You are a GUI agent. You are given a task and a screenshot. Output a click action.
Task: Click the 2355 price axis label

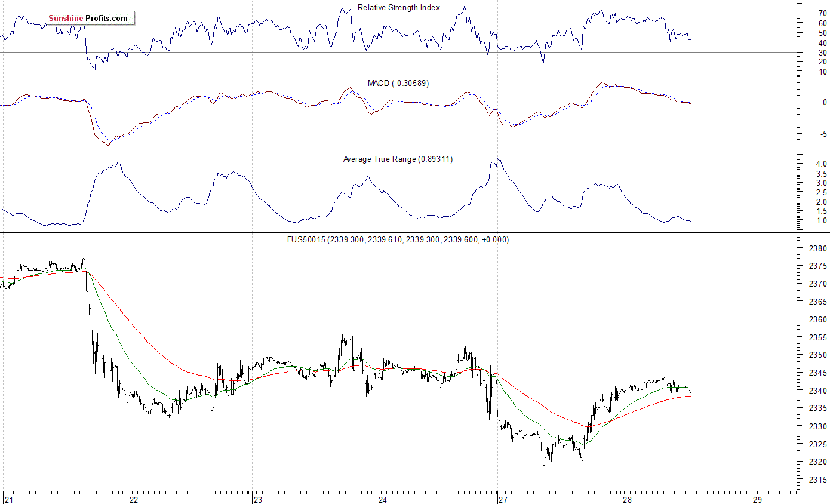[x=817, y=337]
